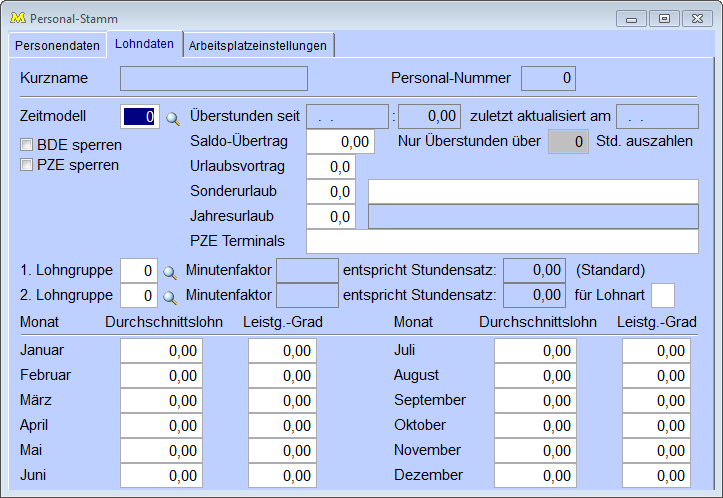Toggle PZE sperren checkbox
723x498 pixels.
point(27,165)
